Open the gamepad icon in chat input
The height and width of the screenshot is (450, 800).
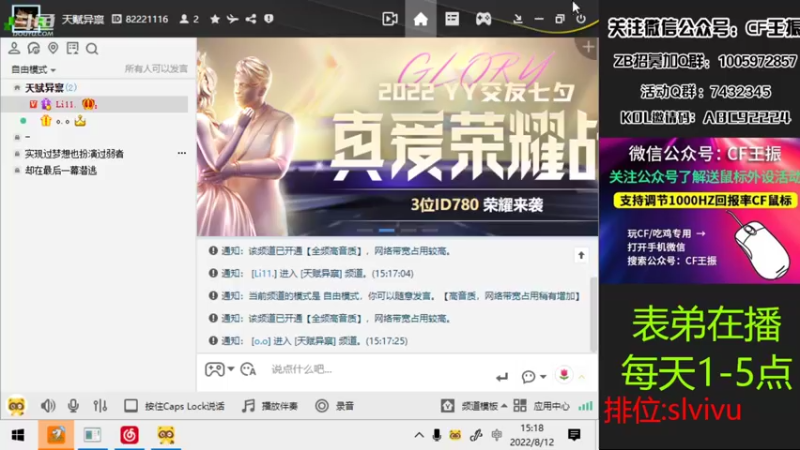[214, 369]
